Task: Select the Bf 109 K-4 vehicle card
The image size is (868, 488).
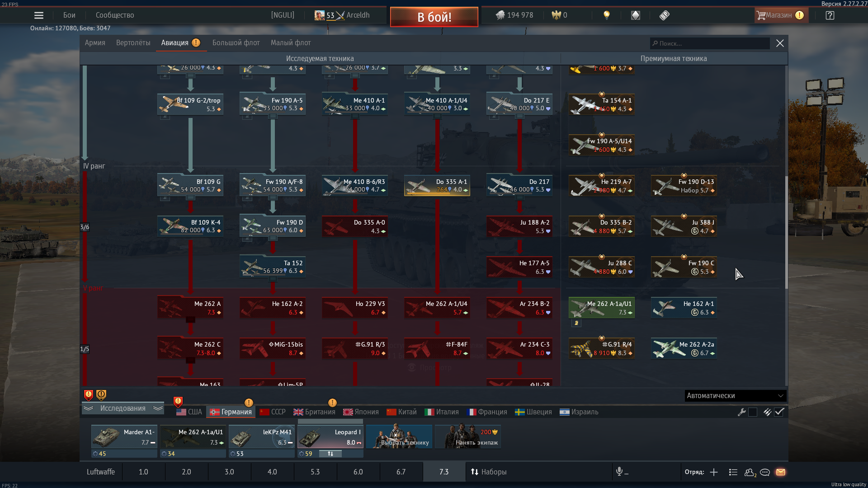Action: [x=190, y=226]
